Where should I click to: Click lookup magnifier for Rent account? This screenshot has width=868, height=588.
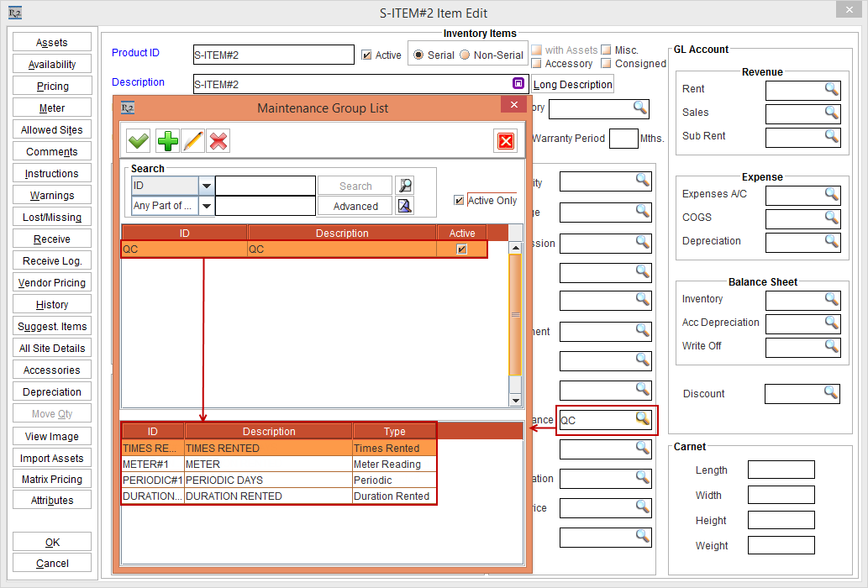coord(831,89)
